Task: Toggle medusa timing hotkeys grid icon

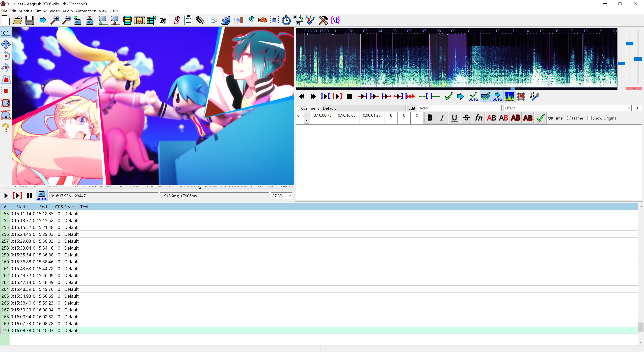Action: coord(521,96)
